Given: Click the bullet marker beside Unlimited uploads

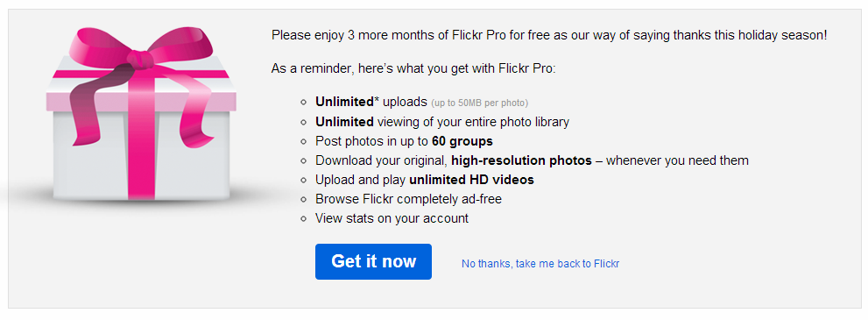Looking at the screenshot, I should (x=303, y=103).
